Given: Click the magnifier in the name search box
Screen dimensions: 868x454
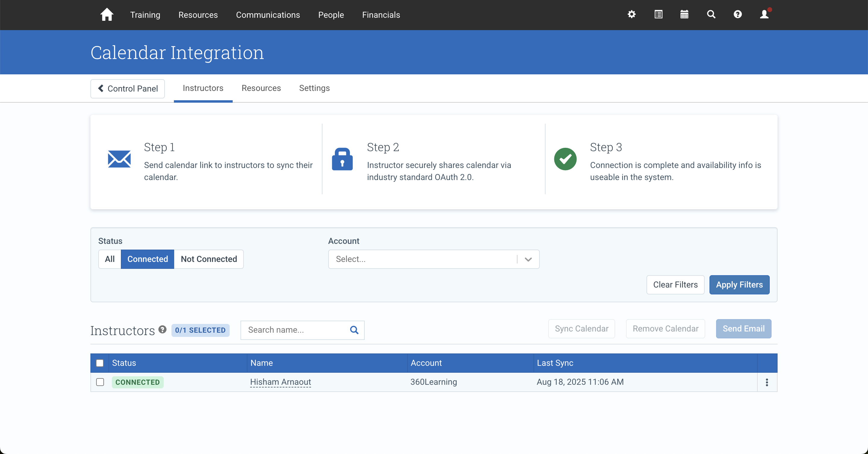Looking at the screenshot, I should 354,330.
